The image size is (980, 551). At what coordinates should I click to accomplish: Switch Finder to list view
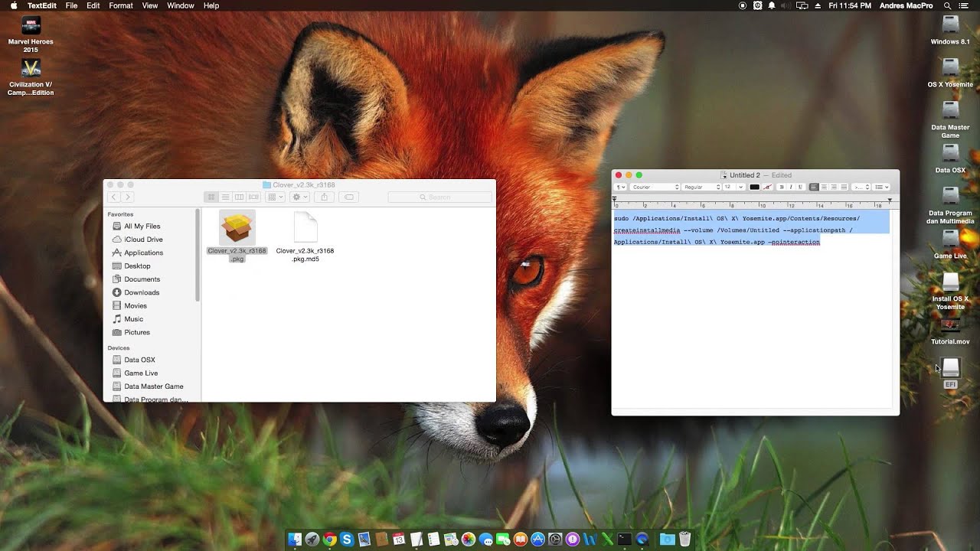(x=226, y=197)
